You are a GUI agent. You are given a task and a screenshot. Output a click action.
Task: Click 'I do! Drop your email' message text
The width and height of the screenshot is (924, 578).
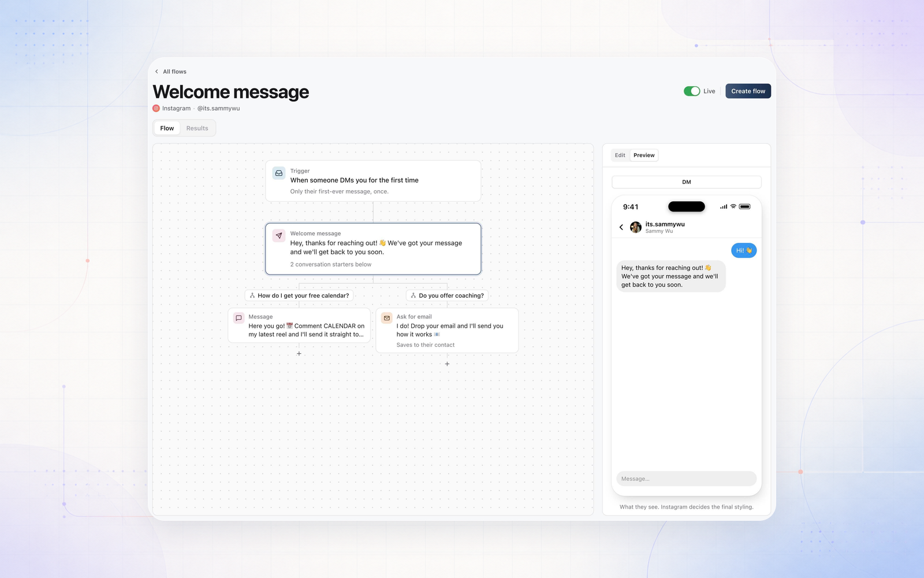click(x=450, y=330)
